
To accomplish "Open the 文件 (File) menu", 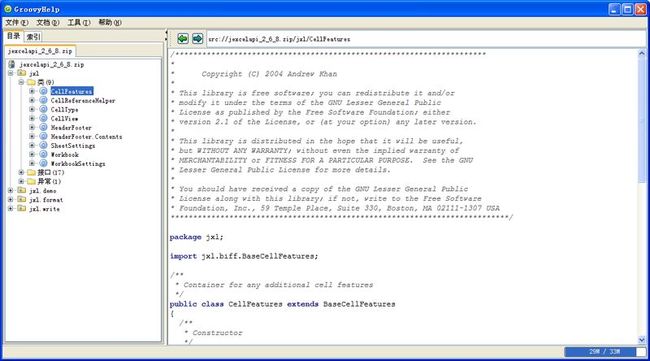I will point(17,22).
